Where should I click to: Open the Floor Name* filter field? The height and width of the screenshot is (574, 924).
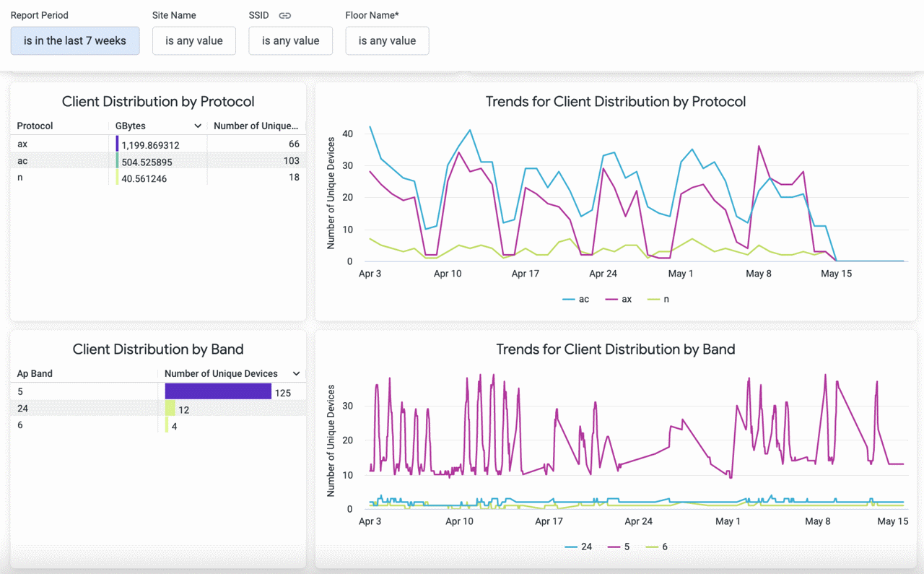tap(387, 40)
